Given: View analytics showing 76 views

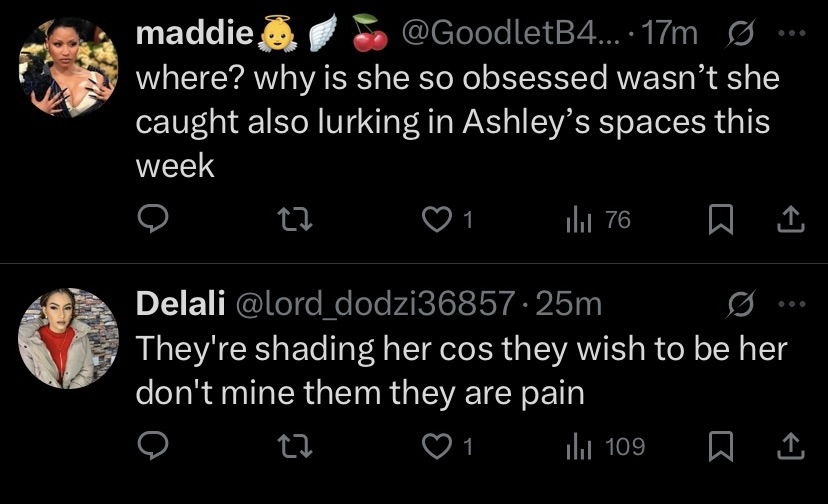Looking at the screenshot, I should (598, 220).
